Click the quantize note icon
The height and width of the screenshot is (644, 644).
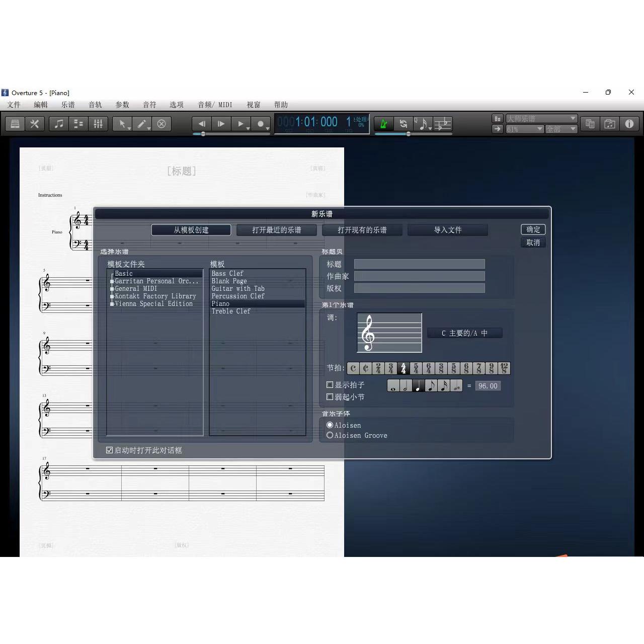click(423, 124)
